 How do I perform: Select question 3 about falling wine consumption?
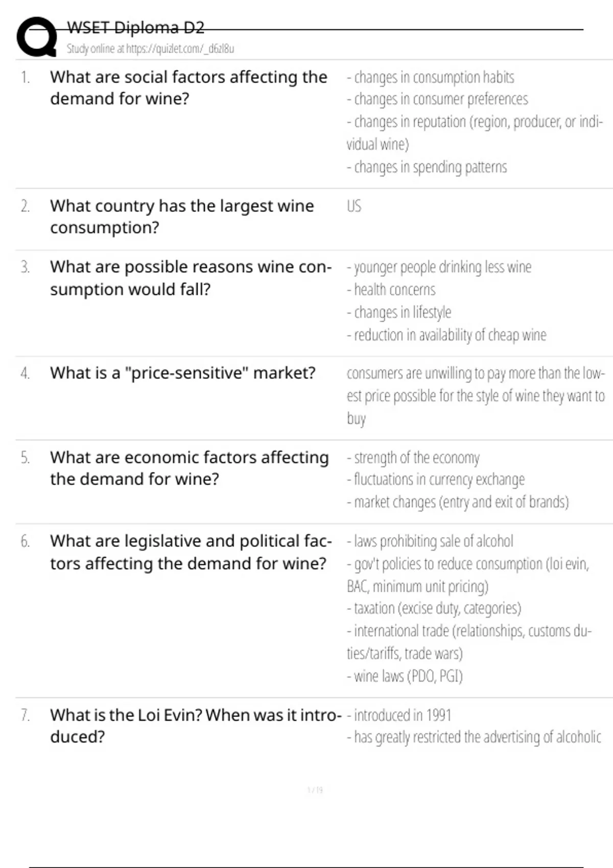191,278
